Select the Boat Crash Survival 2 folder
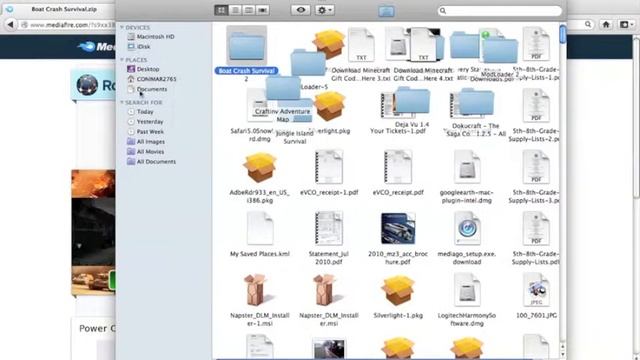The width and height of the screenshot is (640, 360). pos(247,46)
